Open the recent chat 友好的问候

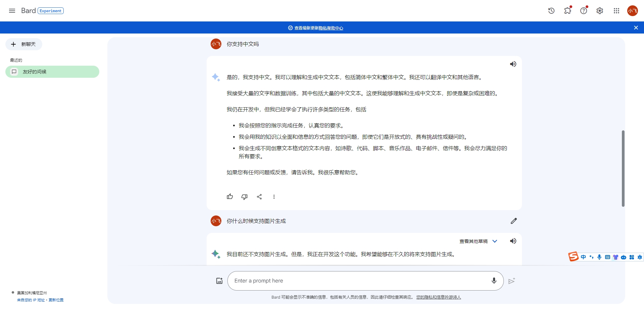coord(52,72)
